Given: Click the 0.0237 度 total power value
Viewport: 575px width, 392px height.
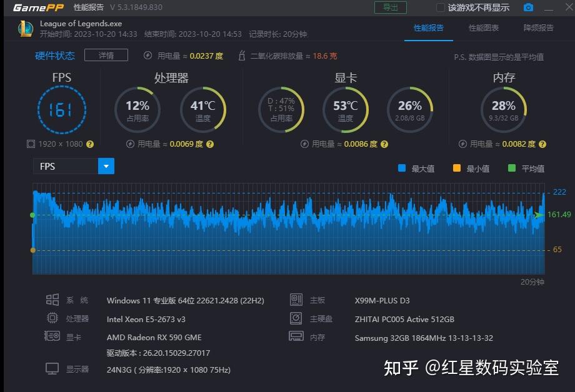Looking at the screenshot, I should (206, 56).
